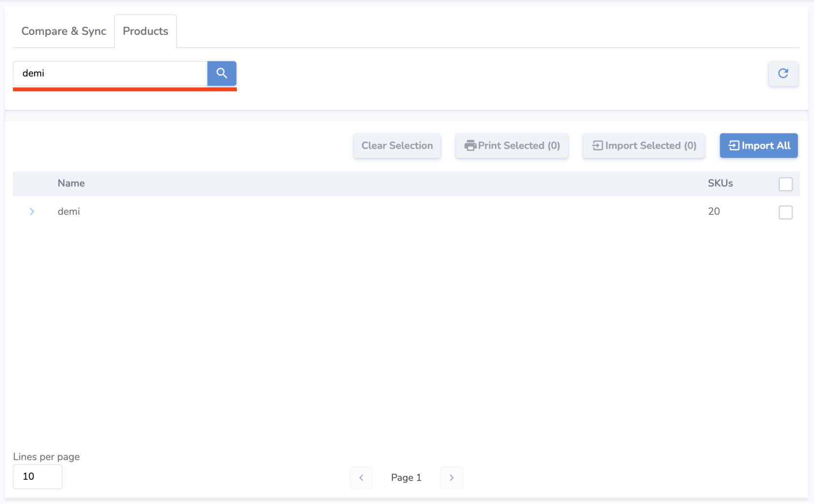814x504 pixels.
Task: Switch to the Compare & Sync tab
Action: click(63, 31)
